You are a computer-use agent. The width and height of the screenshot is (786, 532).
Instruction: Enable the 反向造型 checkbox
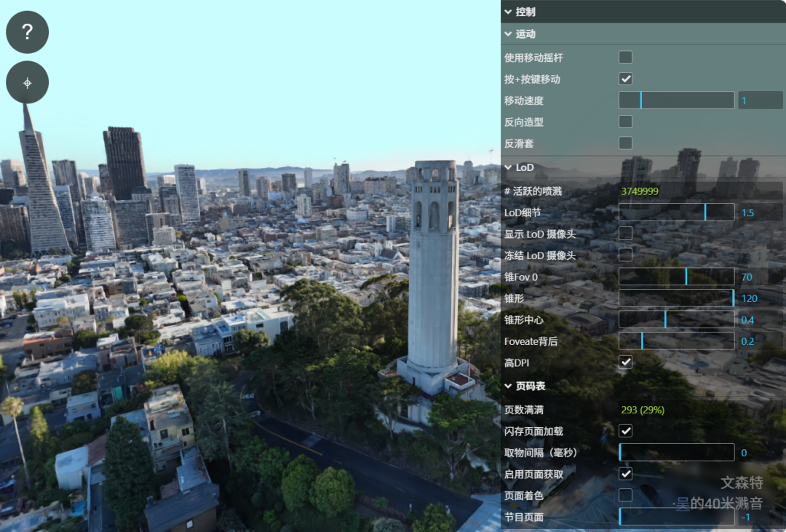pyautogui.click(x=625, y=122)
